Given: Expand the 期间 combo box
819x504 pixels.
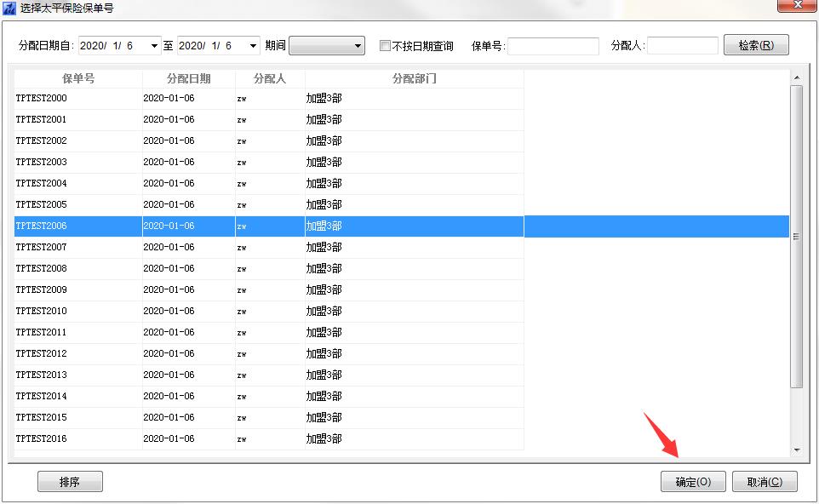Looking at the screenshot, I should (x=358, y=46).
